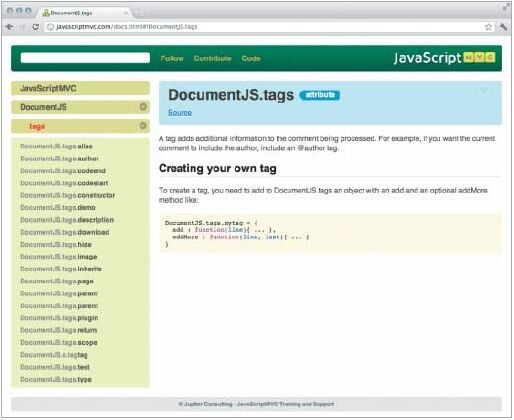Click the JavaScriptMVC logo in the header
Image resolution: width=514 pixels, height=420 pixels.
click(x=444, y=58)
